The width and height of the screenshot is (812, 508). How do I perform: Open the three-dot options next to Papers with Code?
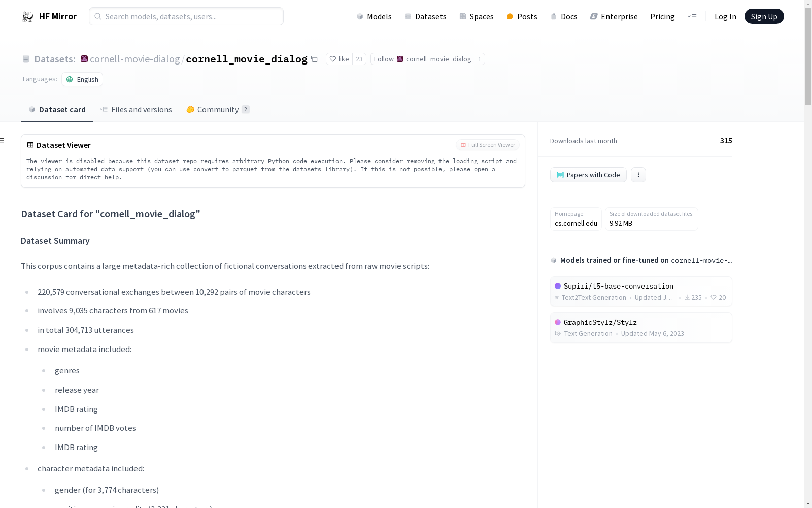tap(638, 175)
